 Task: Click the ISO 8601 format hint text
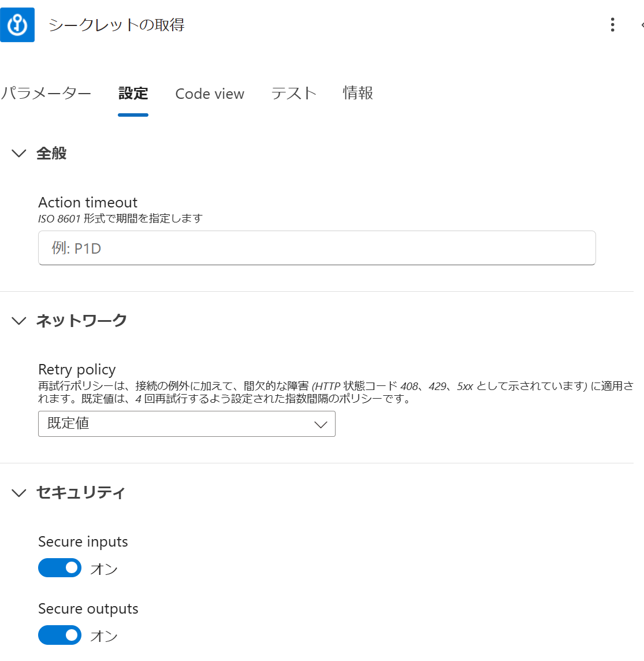tap(121, 218)
